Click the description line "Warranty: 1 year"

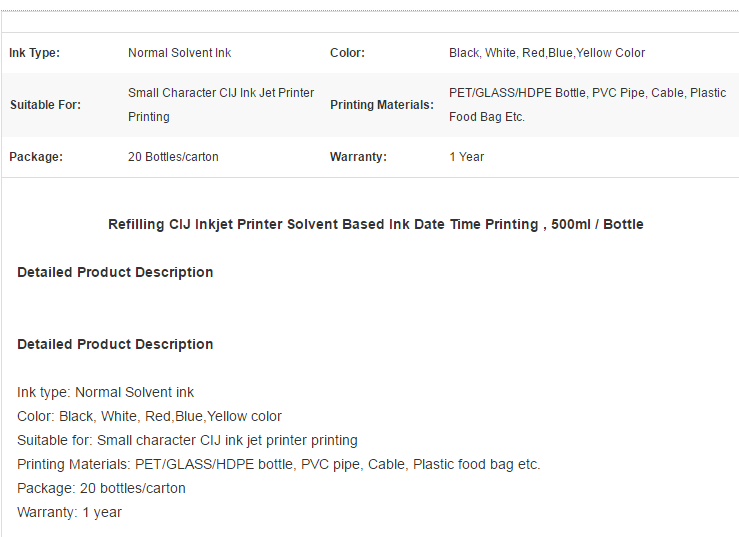(x=69, y=512)
